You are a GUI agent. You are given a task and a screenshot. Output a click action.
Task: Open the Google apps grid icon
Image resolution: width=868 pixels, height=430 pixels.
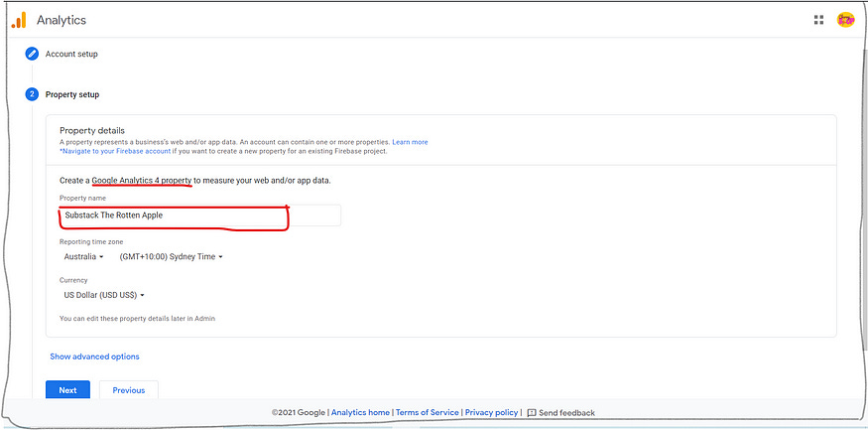coord(818,20)
